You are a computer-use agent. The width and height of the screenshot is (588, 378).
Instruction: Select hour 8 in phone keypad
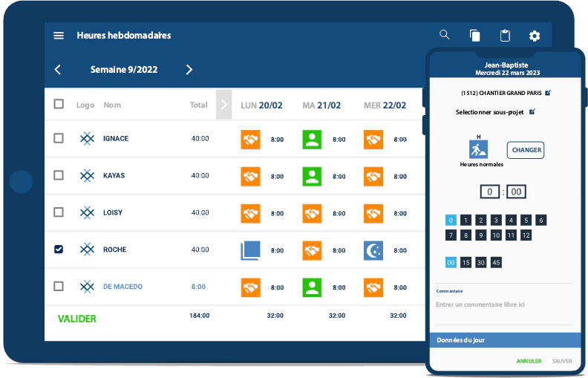tap(465, 235)
